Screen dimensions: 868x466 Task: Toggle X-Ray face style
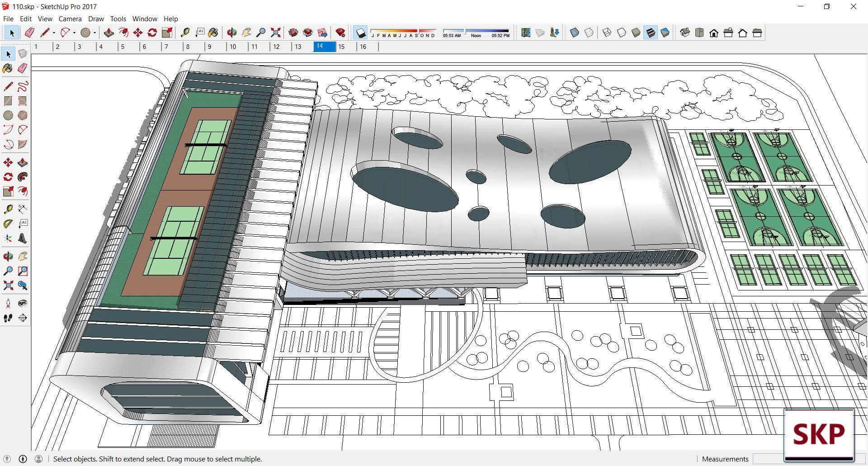(x=575, y=33)
